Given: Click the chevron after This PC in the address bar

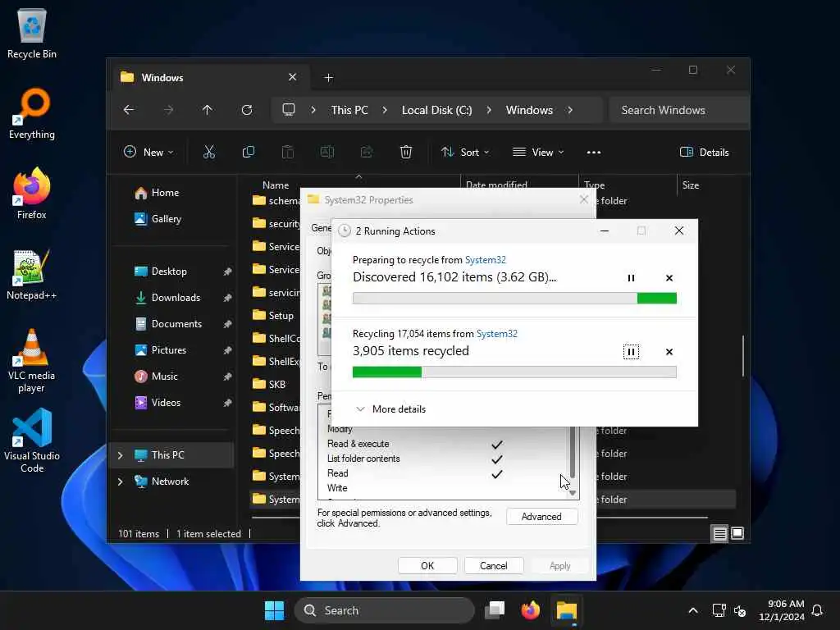Looking at the screenshot, I should (385, 110).
